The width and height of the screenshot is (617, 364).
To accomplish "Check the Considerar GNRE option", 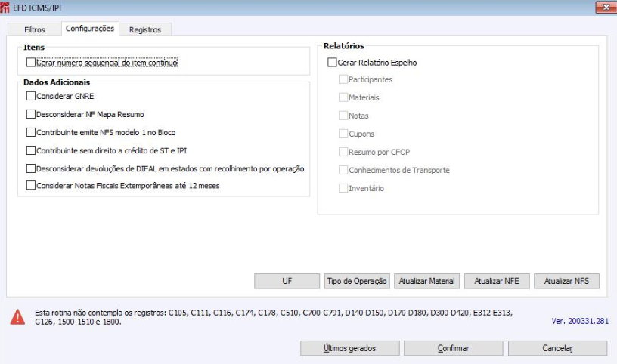I will click(x=31, y=97).
